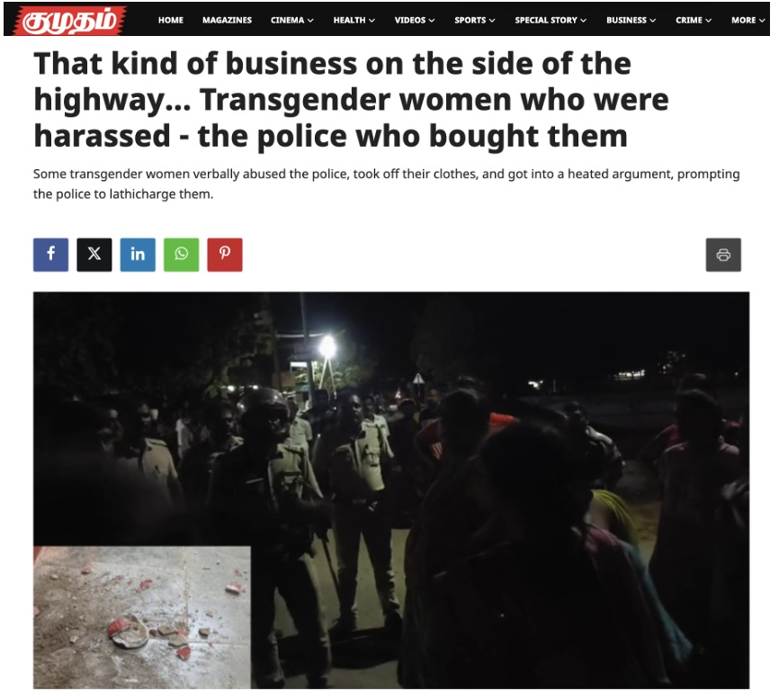Expand the Crime dropdown menu
The image size is (779, 700).
(694, 21)
